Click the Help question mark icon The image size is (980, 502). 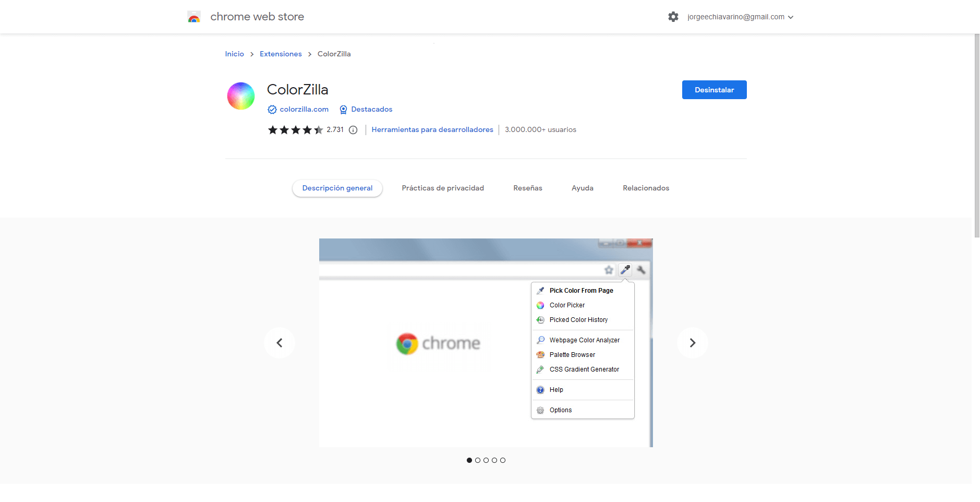click(x=540, y=390)
